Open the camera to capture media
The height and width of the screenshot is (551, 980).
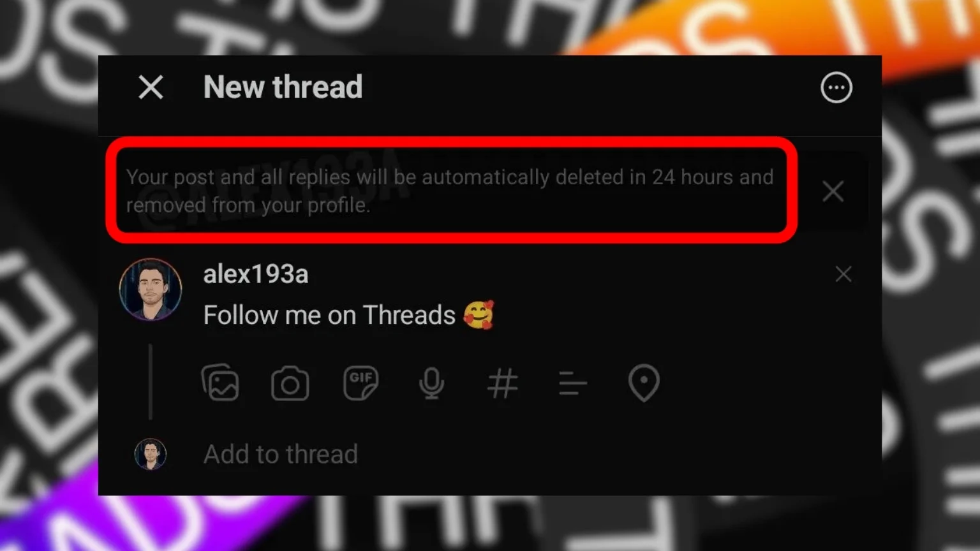point(290,383)
